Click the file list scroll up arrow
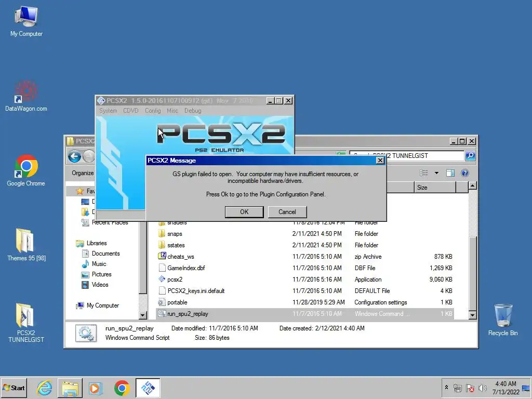The image size is (532, 399). (x=472, y=186)
